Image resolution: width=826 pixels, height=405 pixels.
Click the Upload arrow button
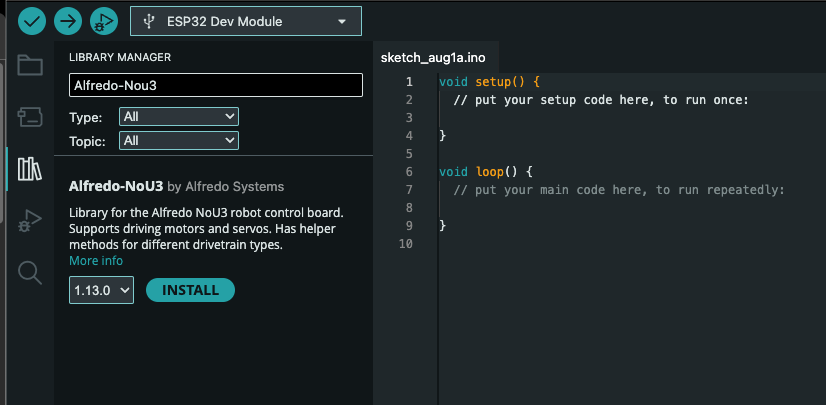[x=68, y=21]
